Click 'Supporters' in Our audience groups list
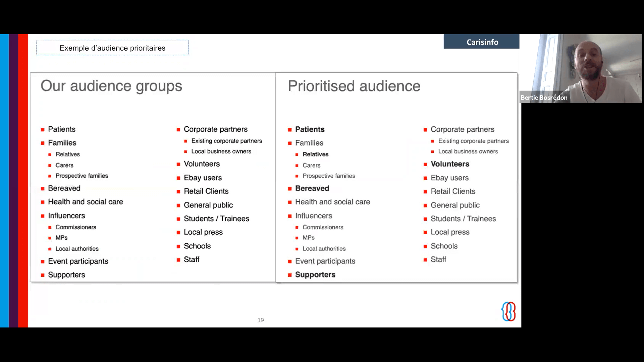This screenshot has height=362, width=644. pyautogui.click(x=66, y=275)
